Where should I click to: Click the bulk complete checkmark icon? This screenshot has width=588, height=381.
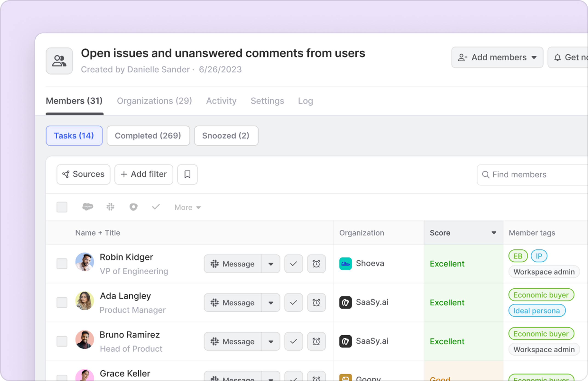(156, 207)
